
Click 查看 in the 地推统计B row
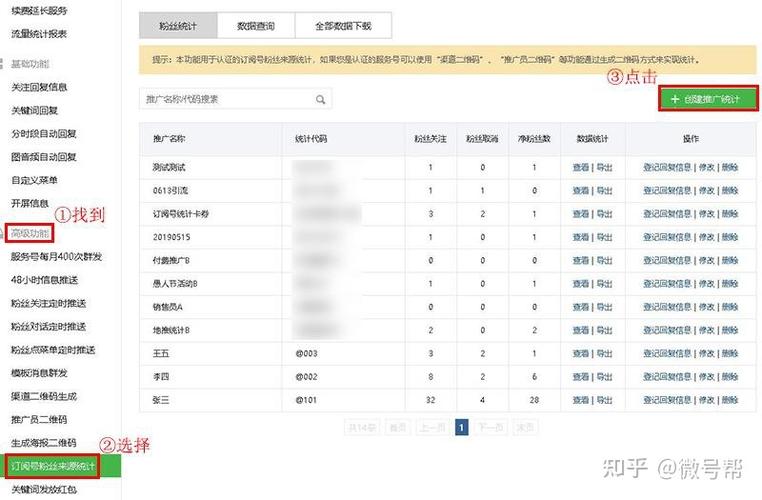coord(581,330)
